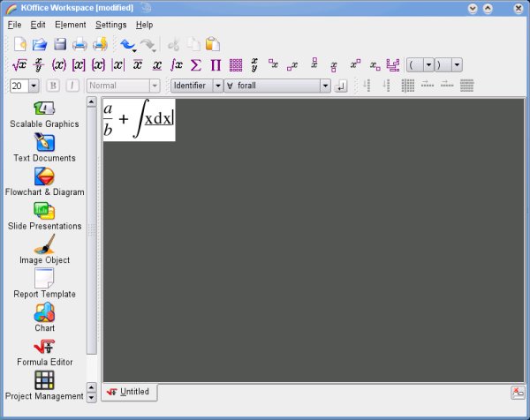Insert over-index element above x
The width and height of the screenshot is (530, 420).
click(x=314, y=64)
